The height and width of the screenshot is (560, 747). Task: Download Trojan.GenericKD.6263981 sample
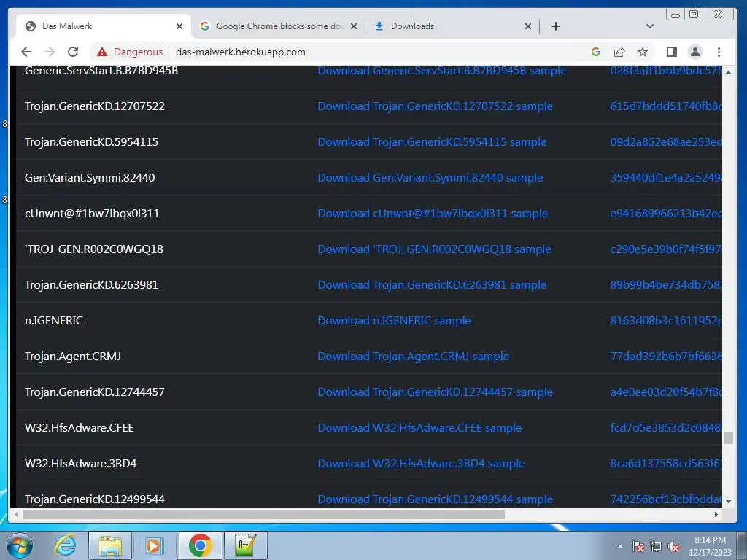[432, 285]
